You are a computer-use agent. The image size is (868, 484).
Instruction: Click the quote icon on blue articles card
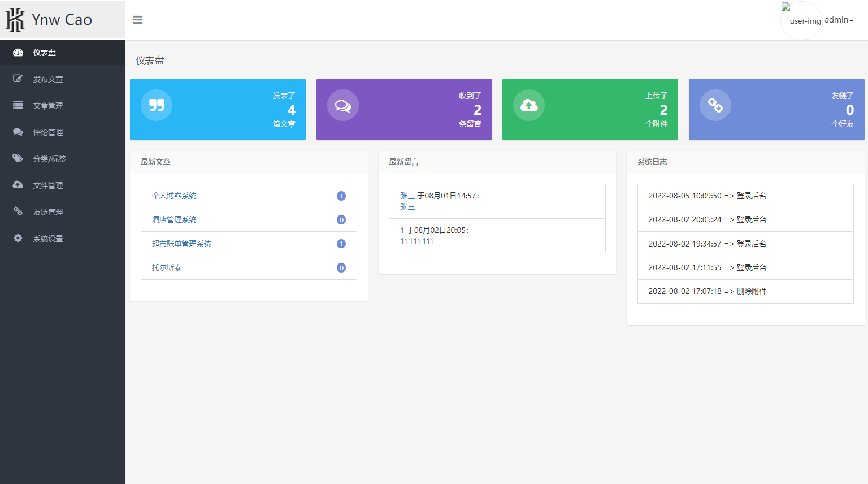coord(157,105)
